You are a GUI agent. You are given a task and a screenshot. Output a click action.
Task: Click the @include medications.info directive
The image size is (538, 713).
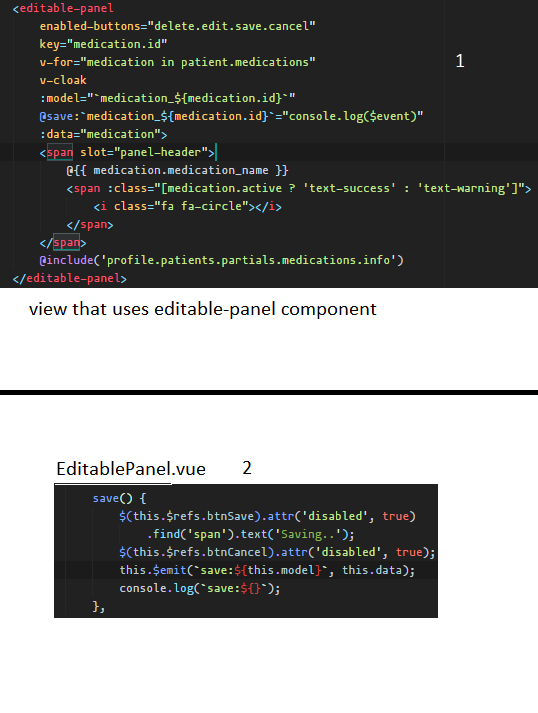(221, 260)
